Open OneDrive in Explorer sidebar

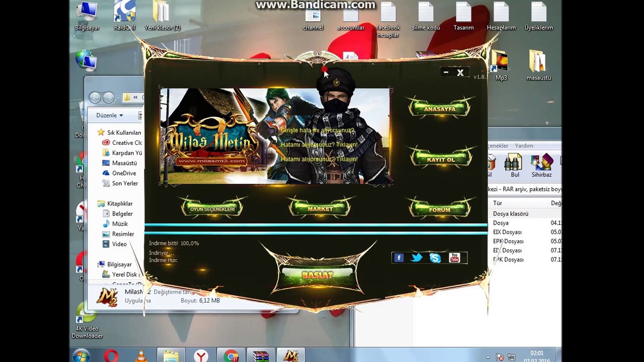point(119,173)
